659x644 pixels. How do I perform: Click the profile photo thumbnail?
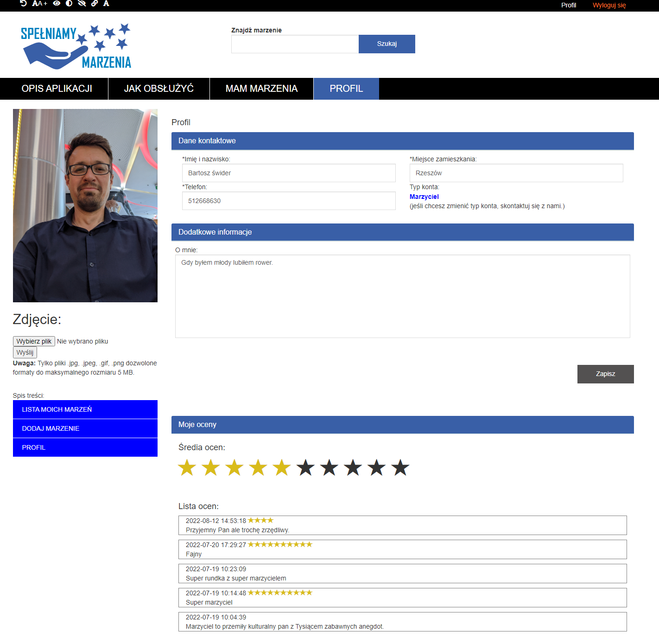tap(85, 205)
